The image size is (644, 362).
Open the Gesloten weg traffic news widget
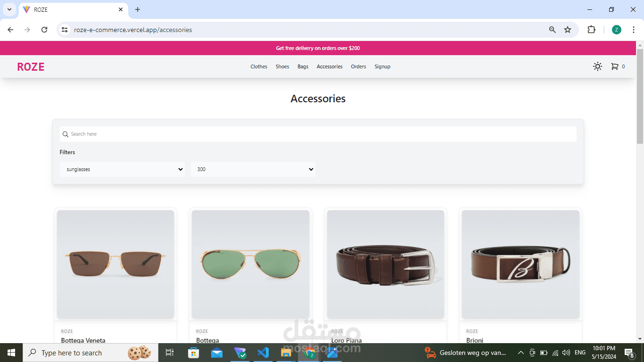coord(466,353)
